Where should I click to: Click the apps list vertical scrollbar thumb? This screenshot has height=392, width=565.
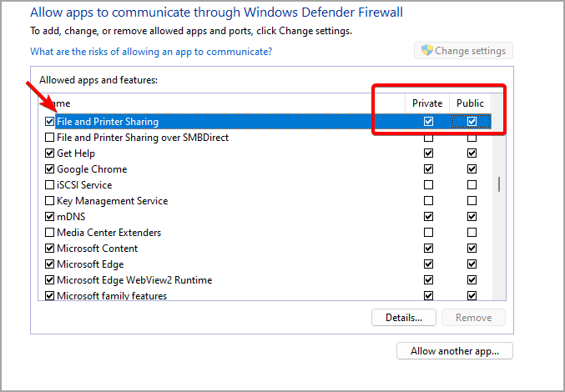499,184
